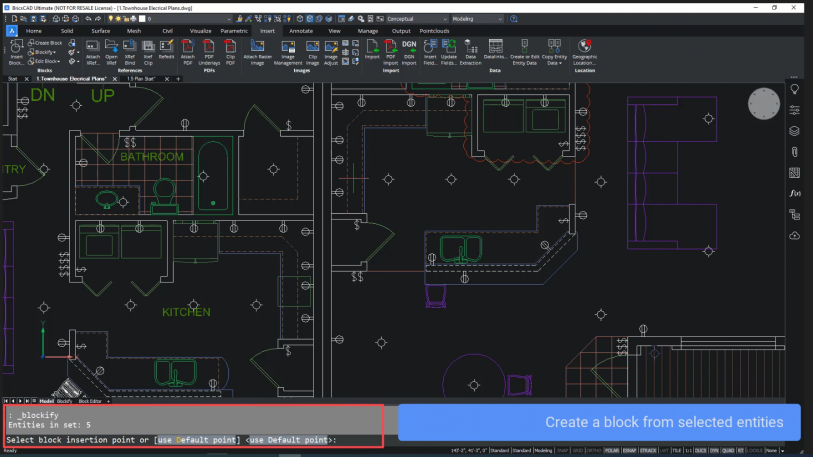Toggle SNAP in status bar

point(563,451)
